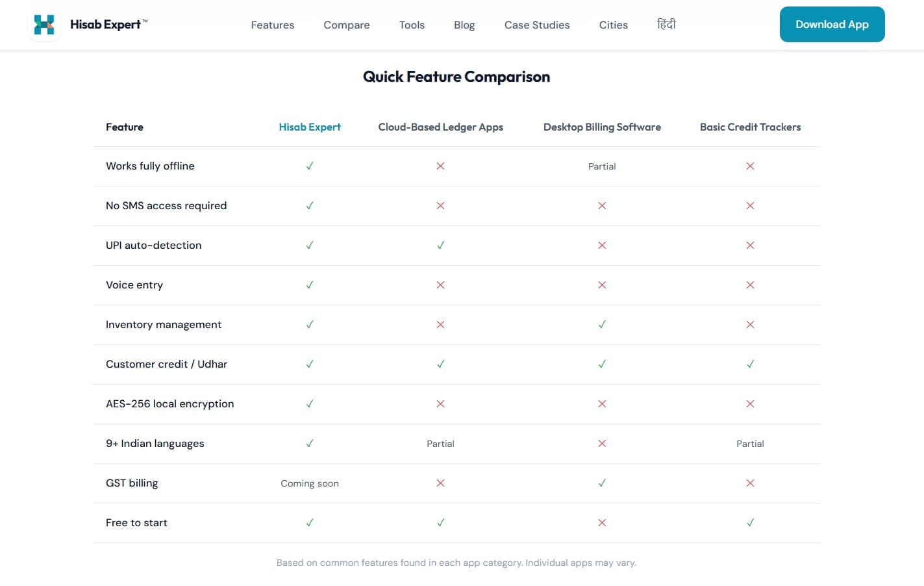Click the 9+ Indian languages row label
The image size is (924, 586).
tap(155, 443)
